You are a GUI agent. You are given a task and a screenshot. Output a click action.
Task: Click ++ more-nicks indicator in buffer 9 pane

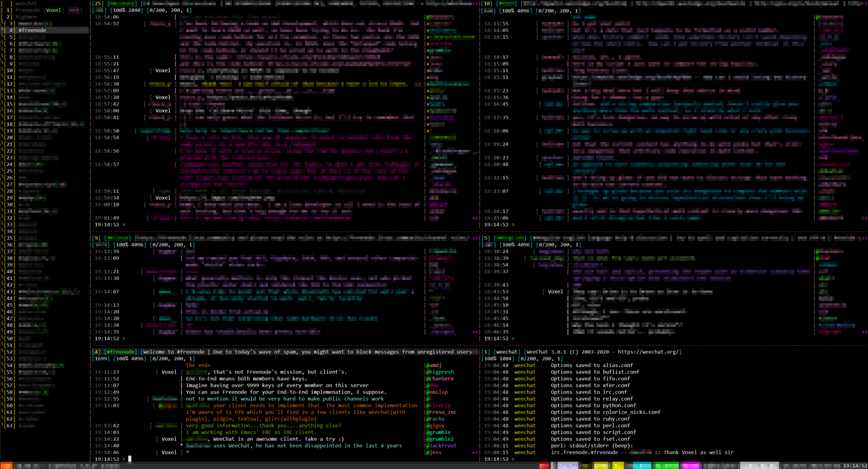point(475,332)
